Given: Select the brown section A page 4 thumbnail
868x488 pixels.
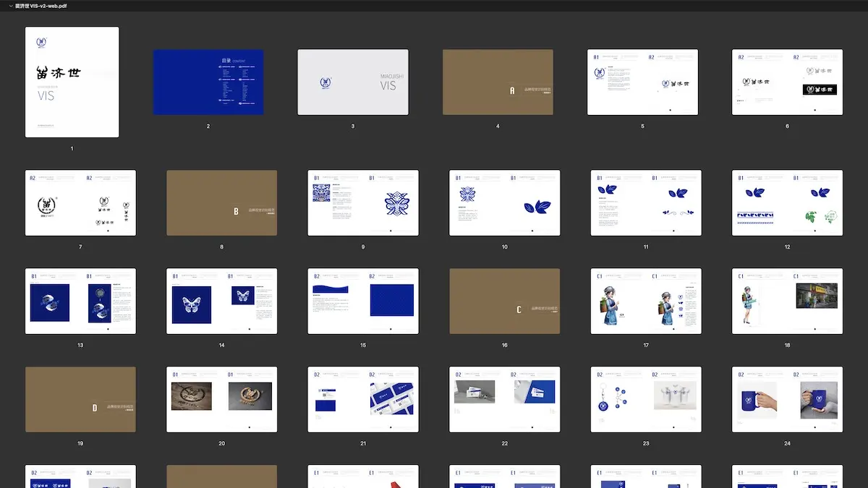Looking at the screenshot, I should click(498, 82).
